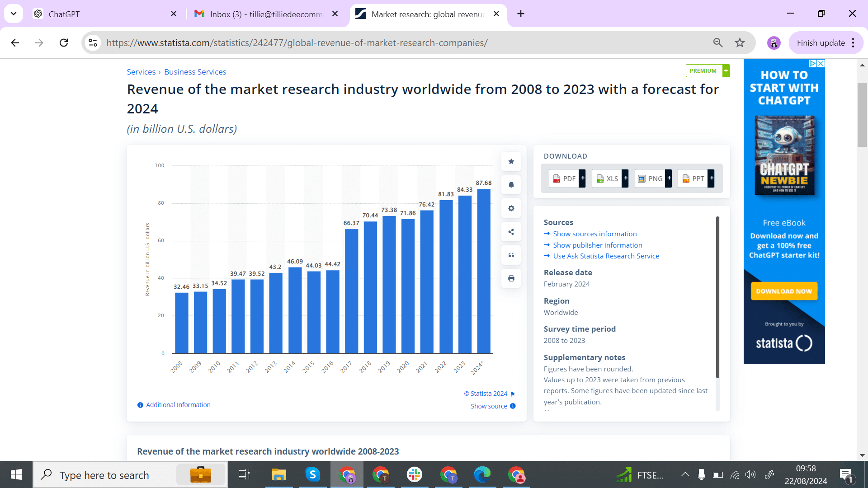Click the share icon beside chart
This screenshot has height=488, width=868.
511,232
